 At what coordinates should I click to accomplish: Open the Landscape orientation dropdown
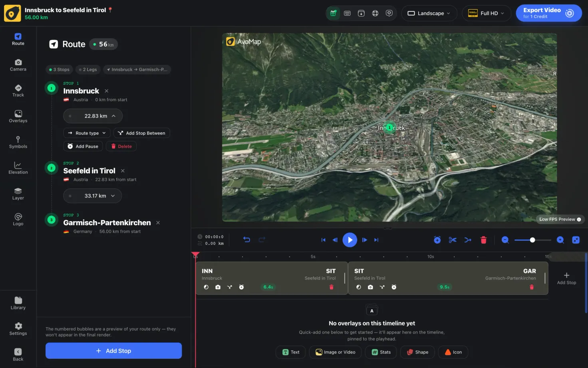point(429,13)
